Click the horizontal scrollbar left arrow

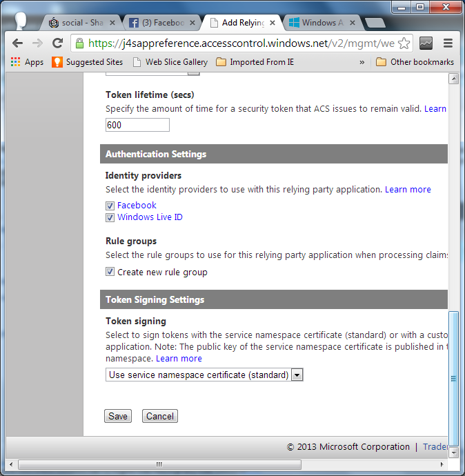pyautogui.click(x=11, y=464)
